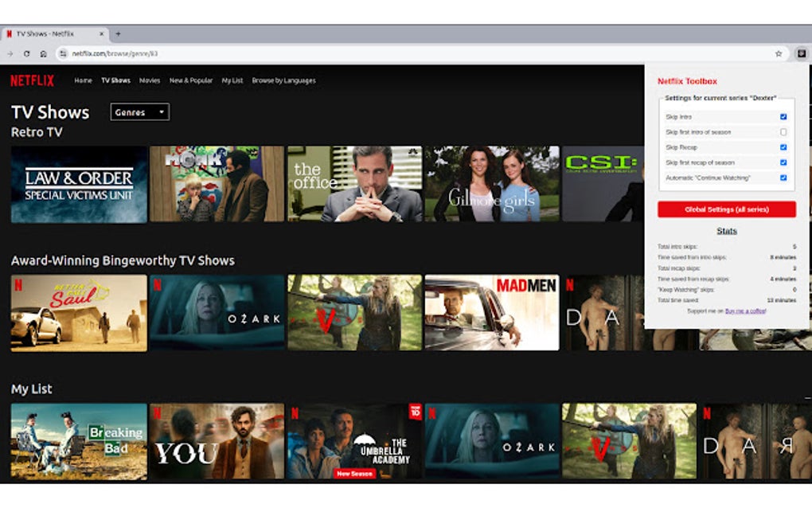Open Ozark in My List row

[492, 441]
